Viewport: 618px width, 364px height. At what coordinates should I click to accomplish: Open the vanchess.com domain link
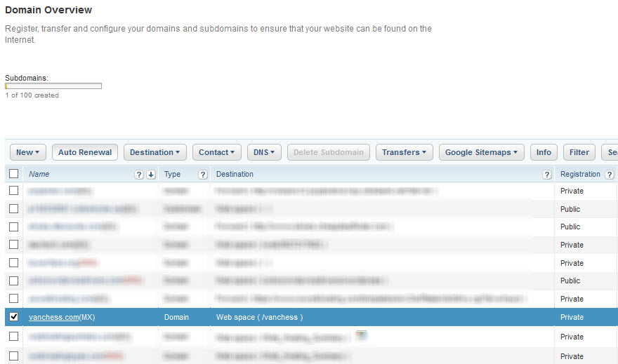pyautogui.click(x=54, y=317)
